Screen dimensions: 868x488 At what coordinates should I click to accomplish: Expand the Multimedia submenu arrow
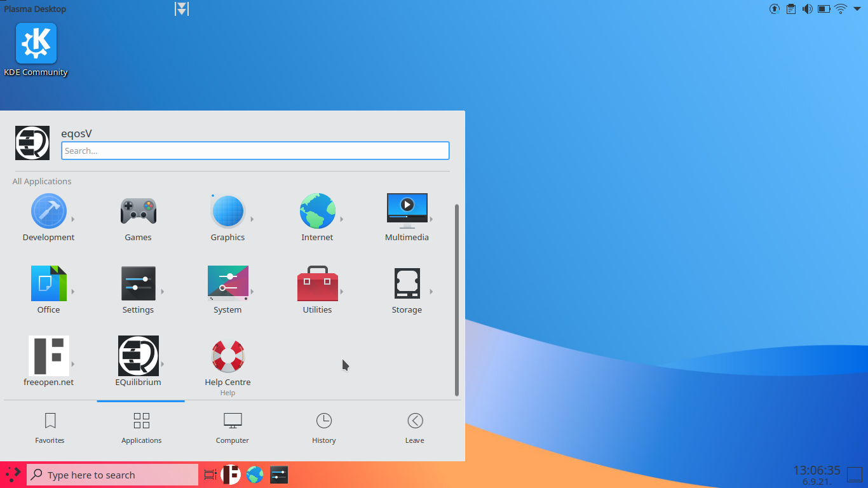(x=431, y=219)
